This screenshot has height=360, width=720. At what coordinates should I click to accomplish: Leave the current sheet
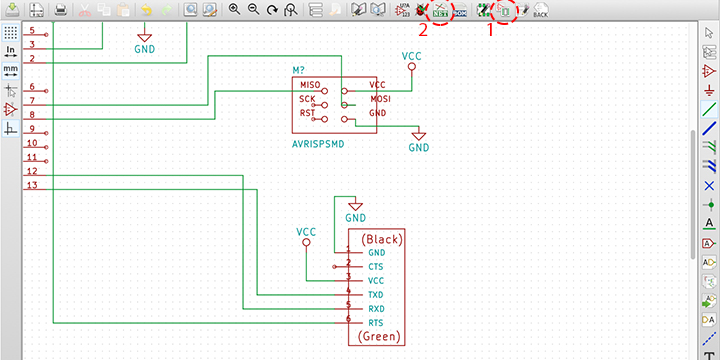[x=334, y=9]
